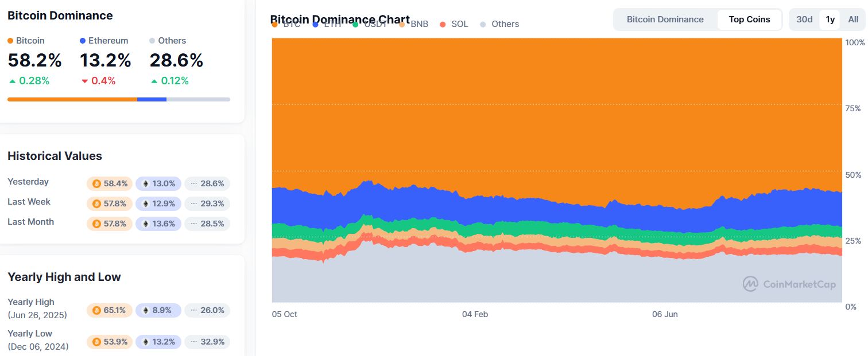Show the All time range

pos(853,19)
